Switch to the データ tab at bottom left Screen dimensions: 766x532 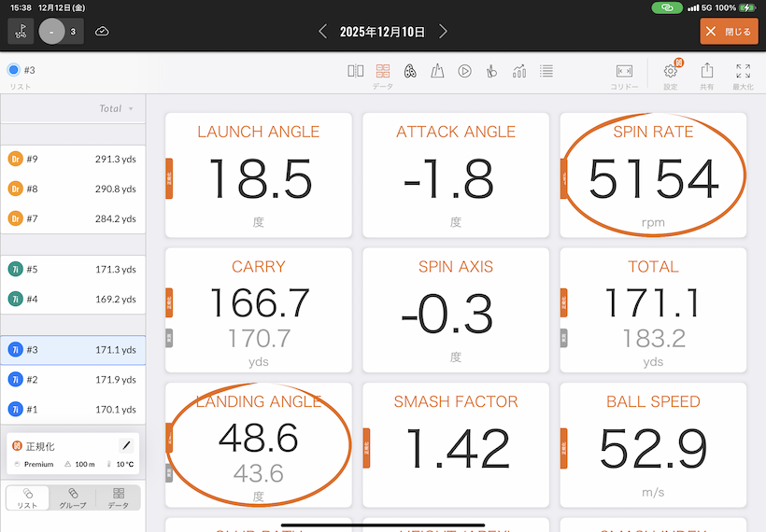point(119,497)
